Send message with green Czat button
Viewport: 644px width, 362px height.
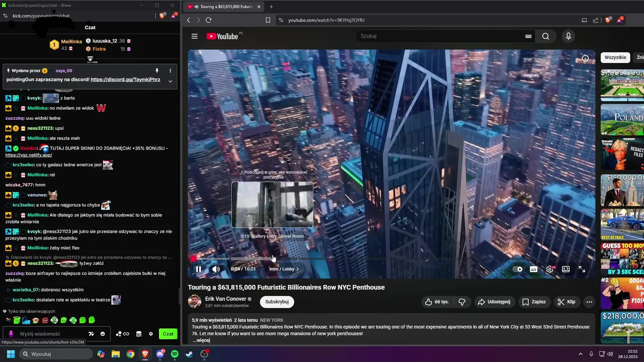pyautogui.click(x=168, y=334)
